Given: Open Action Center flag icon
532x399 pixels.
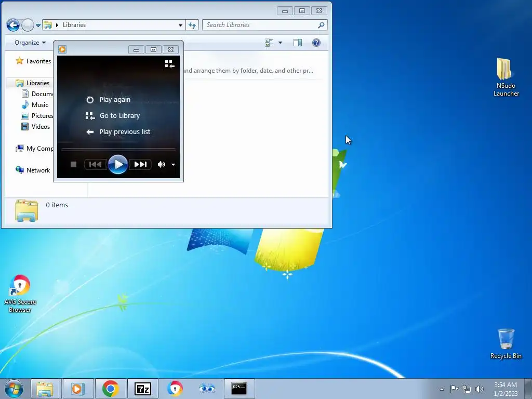Looking at the screenshot, I should [x=454, y=389].
